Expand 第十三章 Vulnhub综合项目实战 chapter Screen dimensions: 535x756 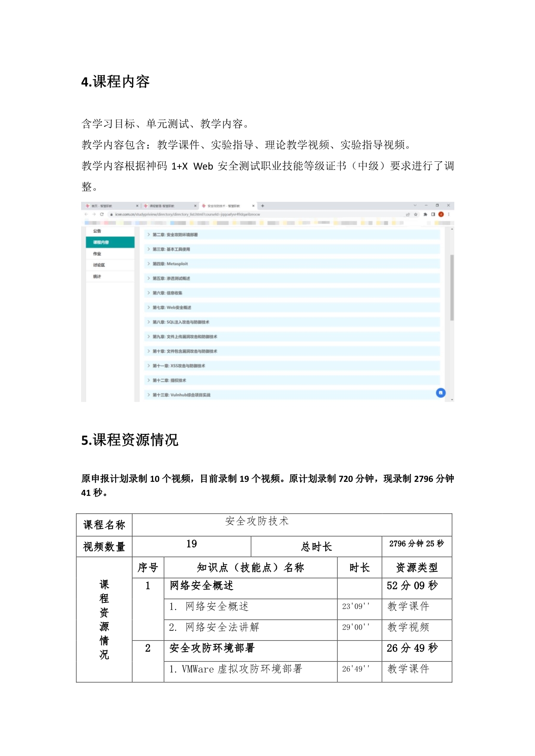[x=181, y=395]
